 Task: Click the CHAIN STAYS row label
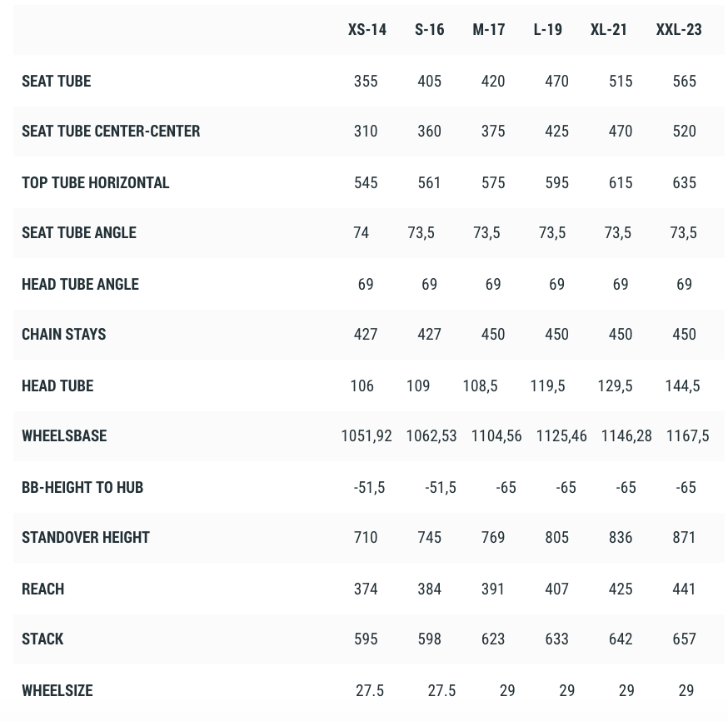tap(63, 335)
